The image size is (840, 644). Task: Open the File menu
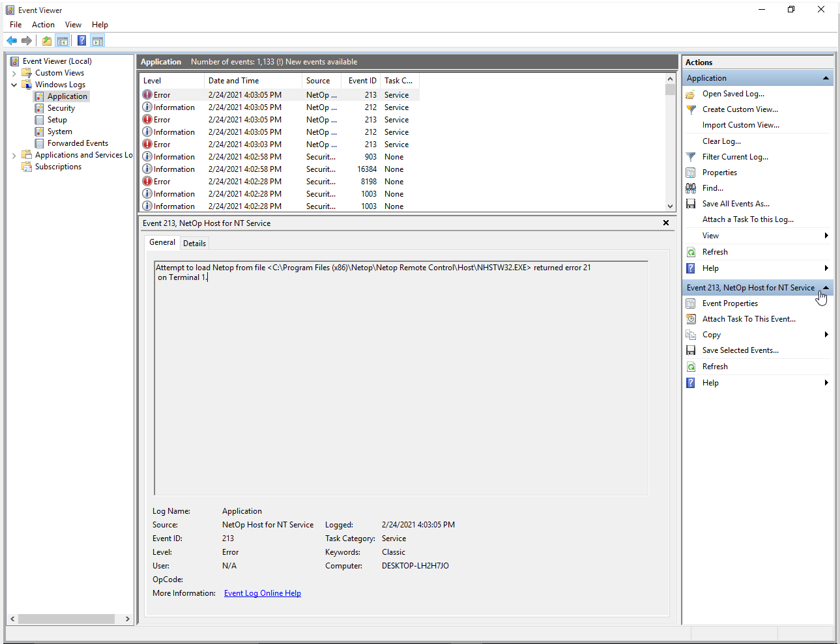point(16,25)
